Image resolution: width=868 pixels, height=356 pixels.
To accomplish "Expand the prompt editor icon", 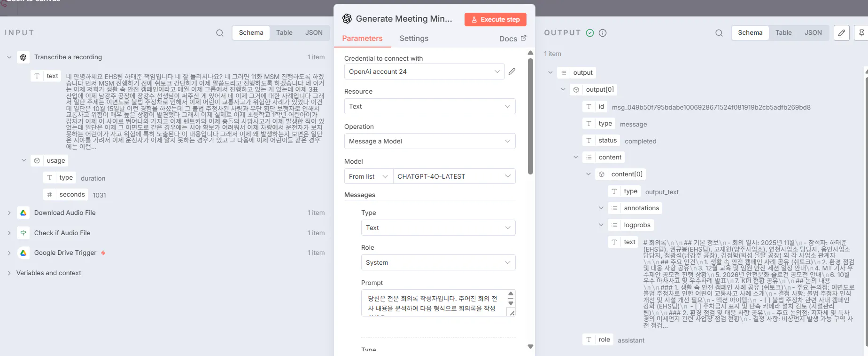I will pos(512,313).
